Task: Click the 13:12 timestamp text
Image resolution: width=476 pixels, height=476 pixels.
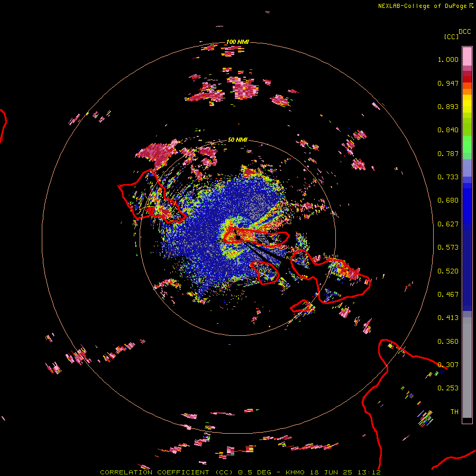Action: pos(369,472)
